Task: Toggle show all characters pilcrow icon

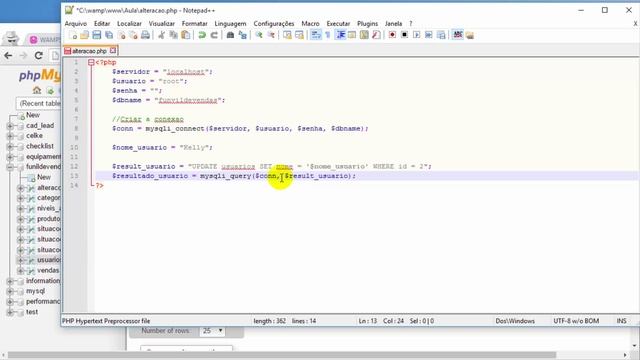Action: [x=328, y=35]
